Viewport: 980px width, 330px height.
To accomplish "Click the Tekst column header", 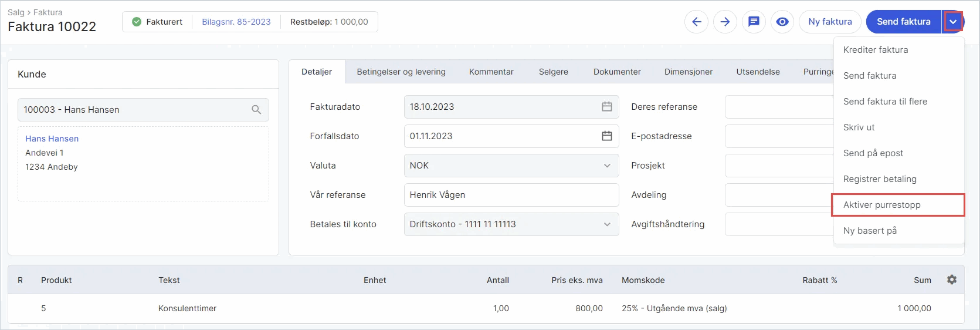I will pos(169,280).
